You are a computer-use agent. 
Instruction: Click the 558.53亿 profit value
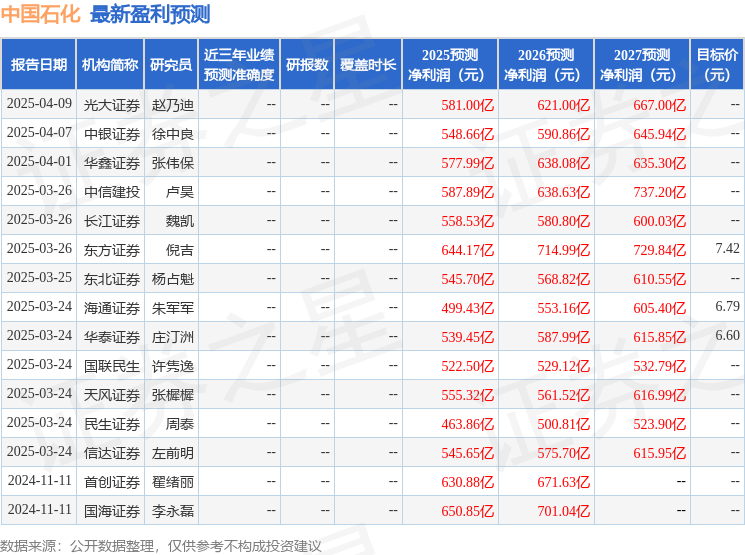pyautogui.click(x=468, y=221)
